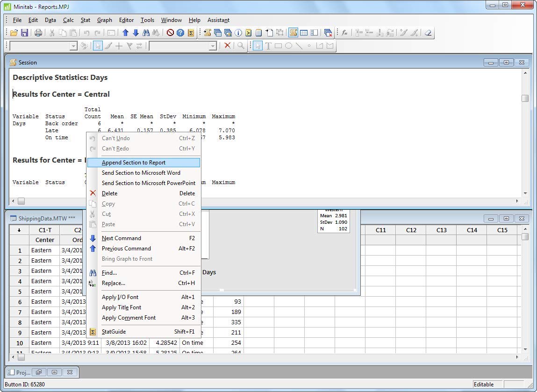
Task: Click StatGuide in the context menu
Action: tap(114, 332)
